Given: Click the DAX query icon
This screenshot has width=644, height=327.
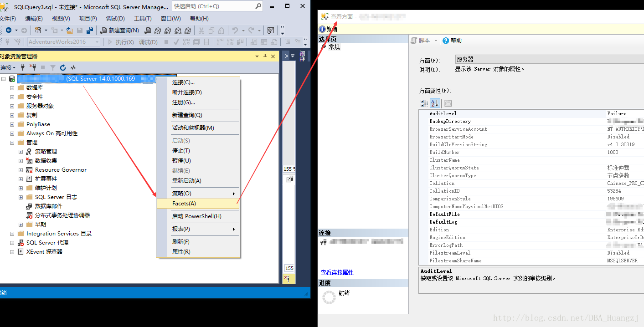Looking at the screenshot, I should pos(188,31).
